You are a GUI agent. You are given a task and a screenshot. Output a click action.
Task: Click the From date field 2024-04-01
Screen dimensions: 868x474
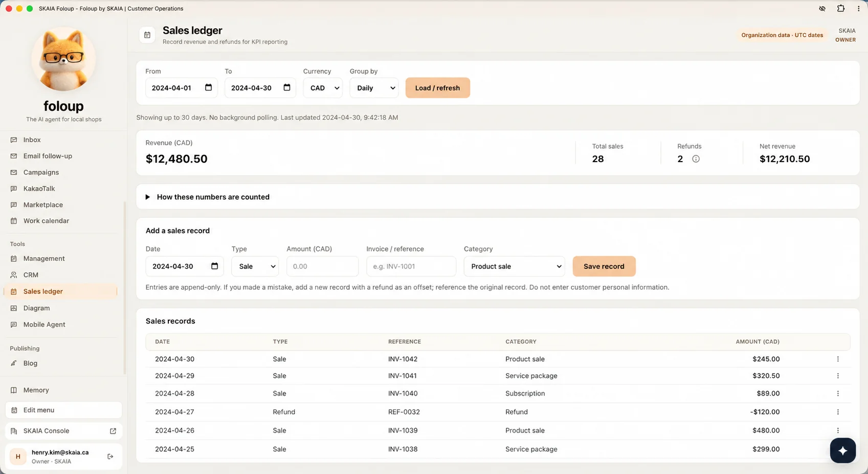(182, 88)
